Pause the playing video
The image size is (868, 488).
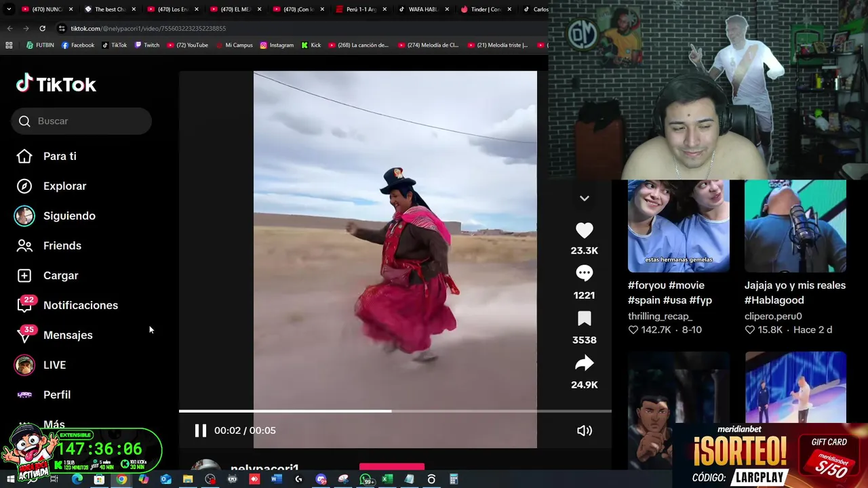coord(200,430)
